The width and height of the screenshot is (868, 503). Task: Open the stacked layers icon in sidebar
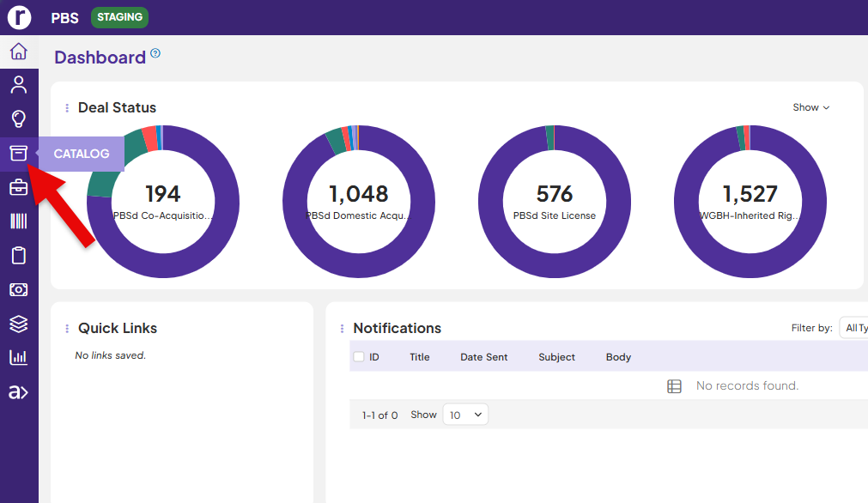(x=19, y=324)
